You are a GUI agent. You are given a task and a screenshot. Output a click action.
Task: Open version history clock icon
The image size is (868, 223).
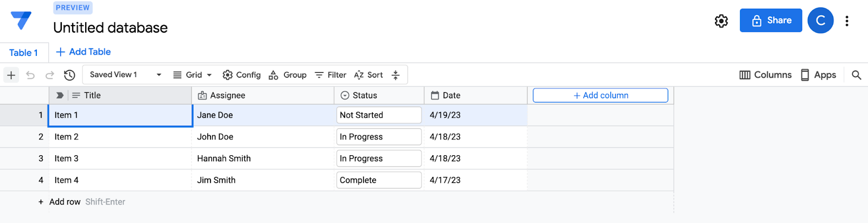tap(69, 75)
